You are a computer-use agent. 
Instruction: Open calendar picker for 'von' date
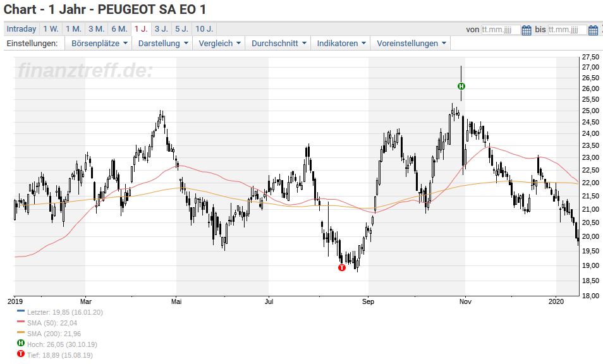pyautogui.click(x=527, y=30)
